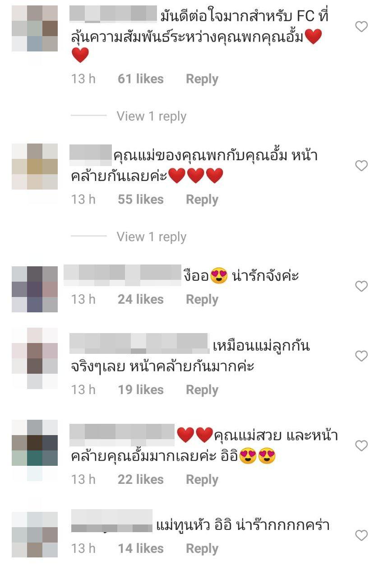
Task: Reply to the 14 likes comment
Action: point(202,549)
